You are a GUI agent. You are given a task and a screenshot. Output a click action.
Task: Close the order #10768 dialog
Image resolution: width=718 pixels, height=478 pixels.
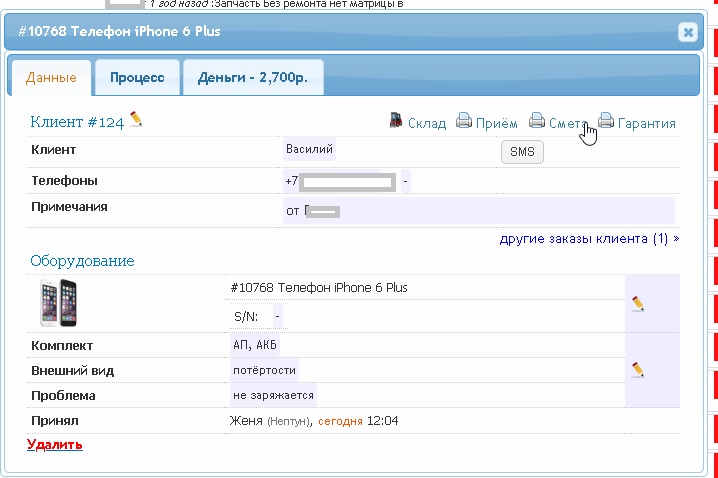click(688, 32)
